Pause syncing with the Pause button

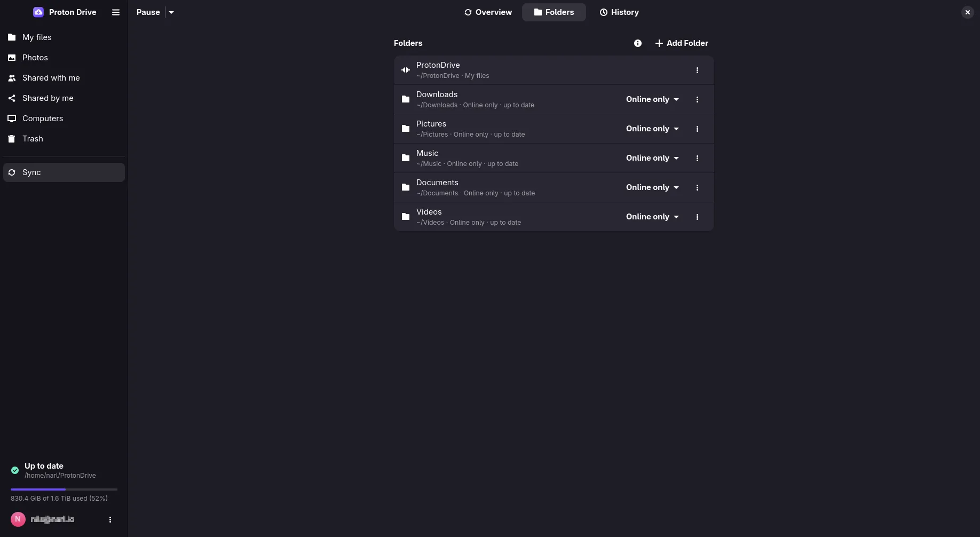[148, 12]
